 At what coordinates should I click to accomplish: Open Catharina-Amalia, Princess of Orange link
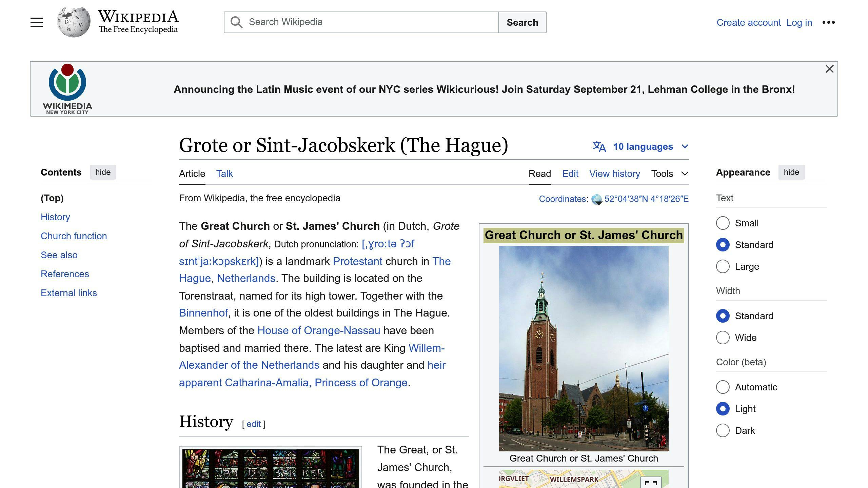click(316, 383)
